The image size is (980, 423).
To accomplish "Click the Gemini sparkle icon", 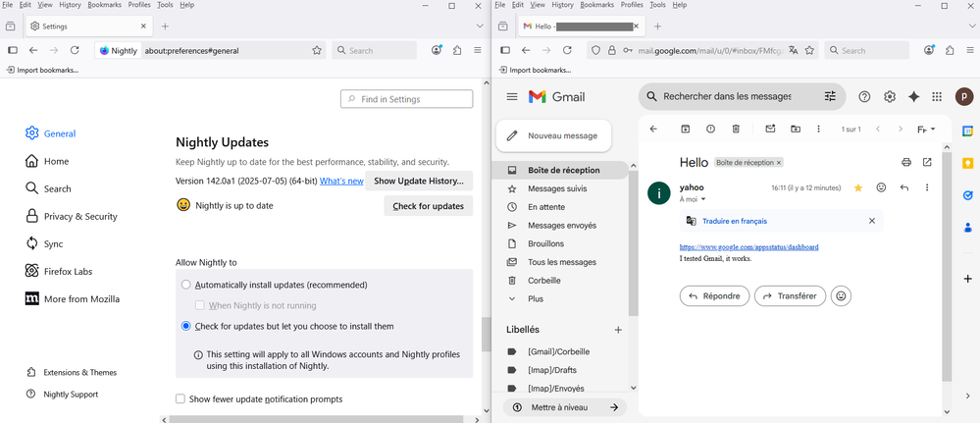I will tap(913, 96).
